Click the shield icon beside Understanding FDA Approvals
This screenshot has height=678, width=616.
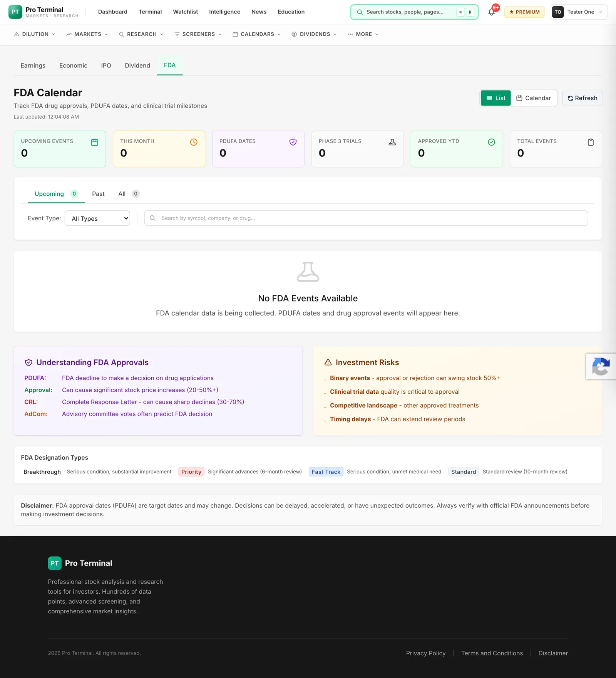pos(28,362)
